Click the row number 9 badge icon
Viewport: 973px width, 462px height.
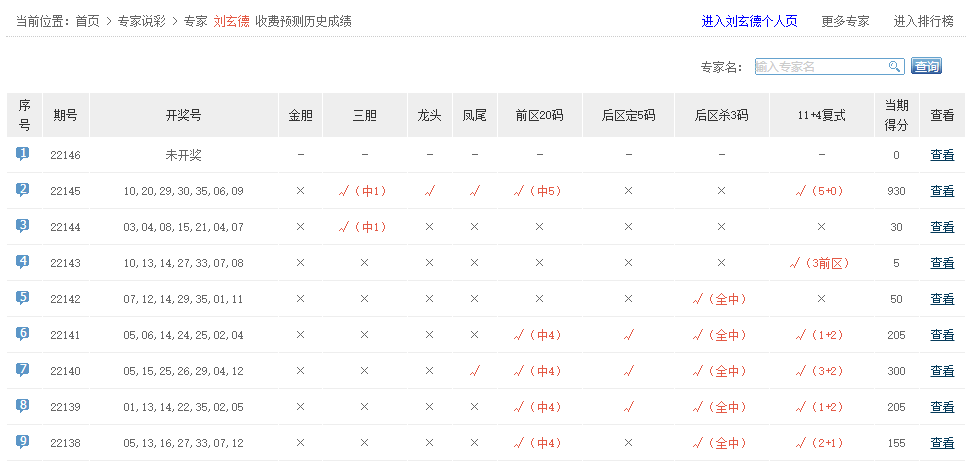point(23,442)
